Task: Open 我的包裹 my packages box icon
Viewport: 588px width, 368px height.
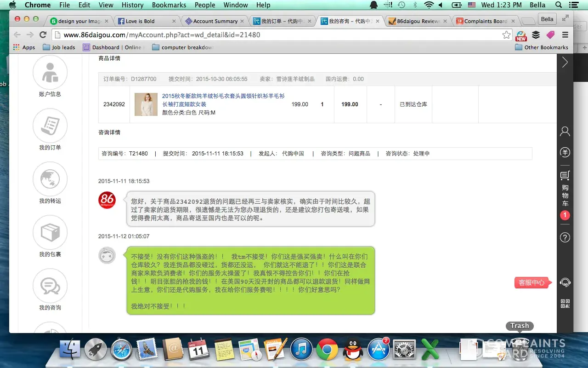Action: coord(50,233)
